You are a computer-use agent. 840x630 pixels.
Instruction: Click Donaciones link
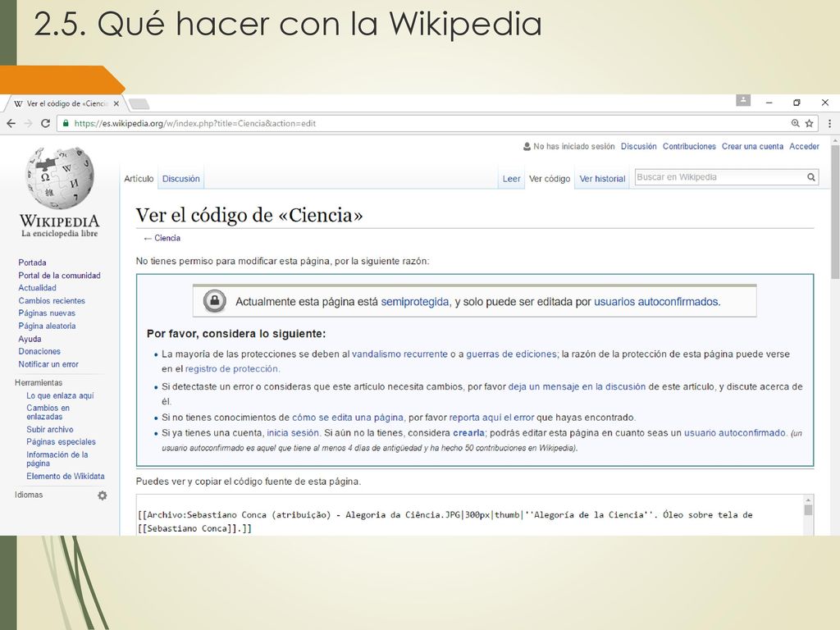39,351
